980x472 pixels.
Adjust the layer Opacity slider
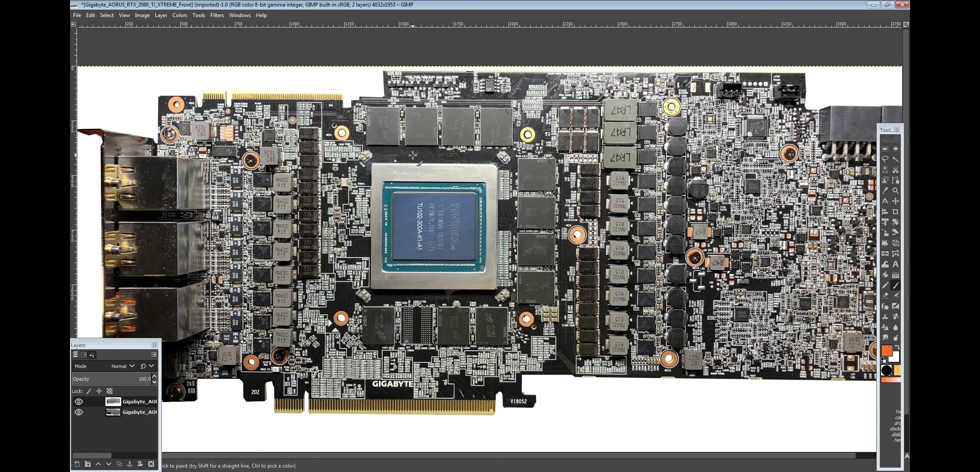pos(112,379)
